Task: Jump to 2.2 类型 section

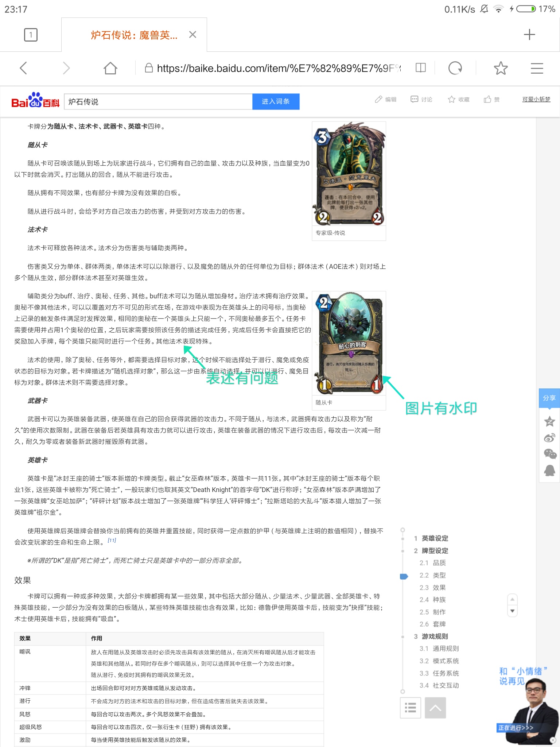Action: coord(433,575)
